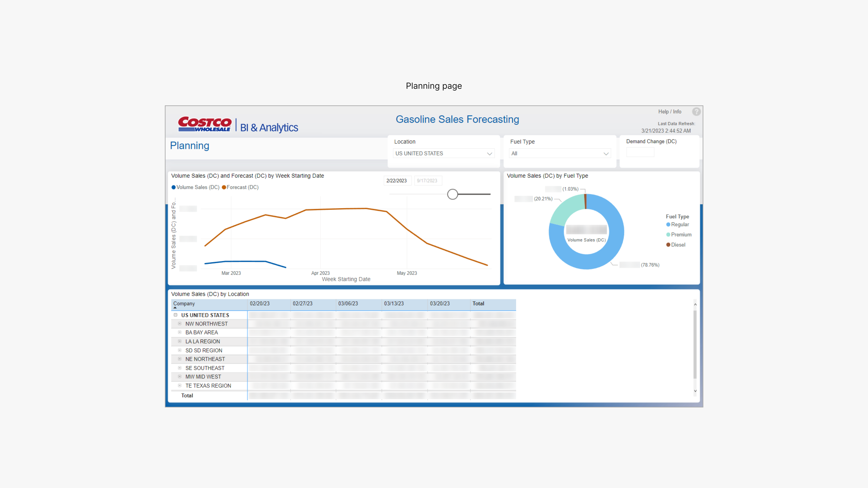This screenshot has width=868, height=488.
Task: Click the Help / Info question mark icon
Action: [696, 111]
